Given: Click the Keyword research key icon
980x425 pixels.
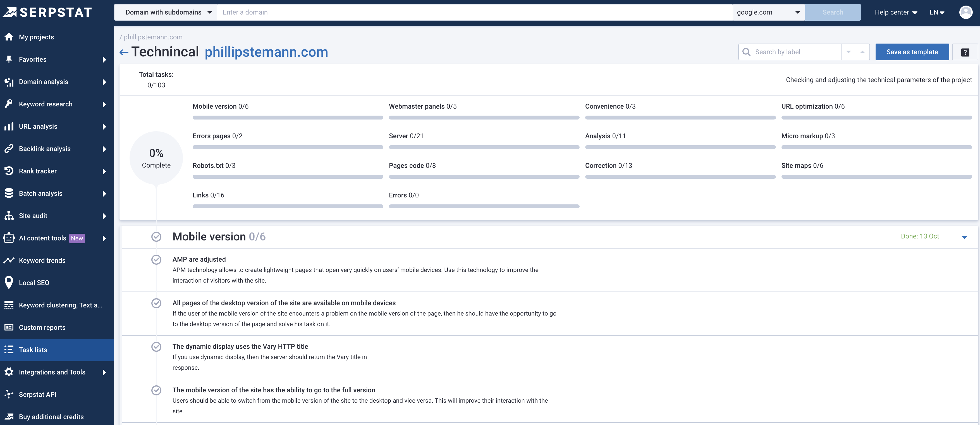Looking at the screenshot, I should [x=9, y=104].
